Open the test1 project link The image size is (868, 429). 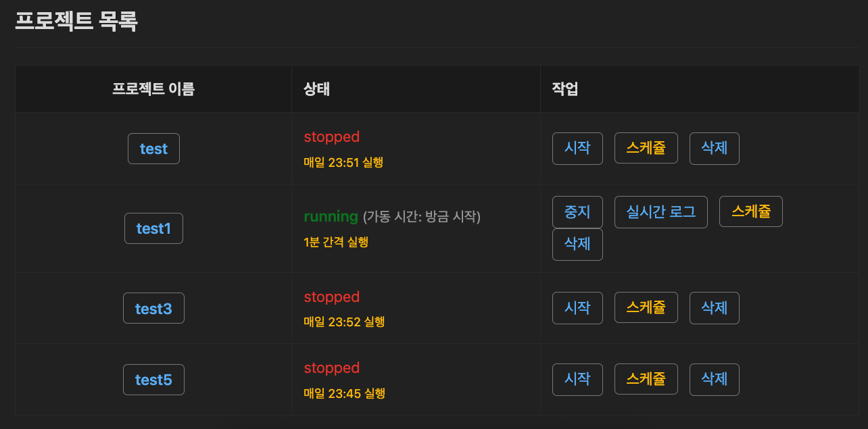click(x=153, y=228)
